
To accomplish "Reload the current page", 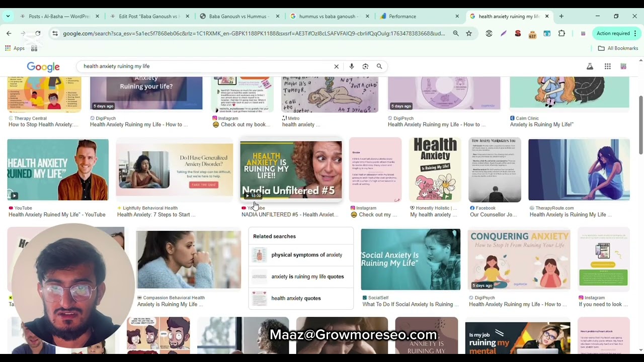I will tap(37, 33).
